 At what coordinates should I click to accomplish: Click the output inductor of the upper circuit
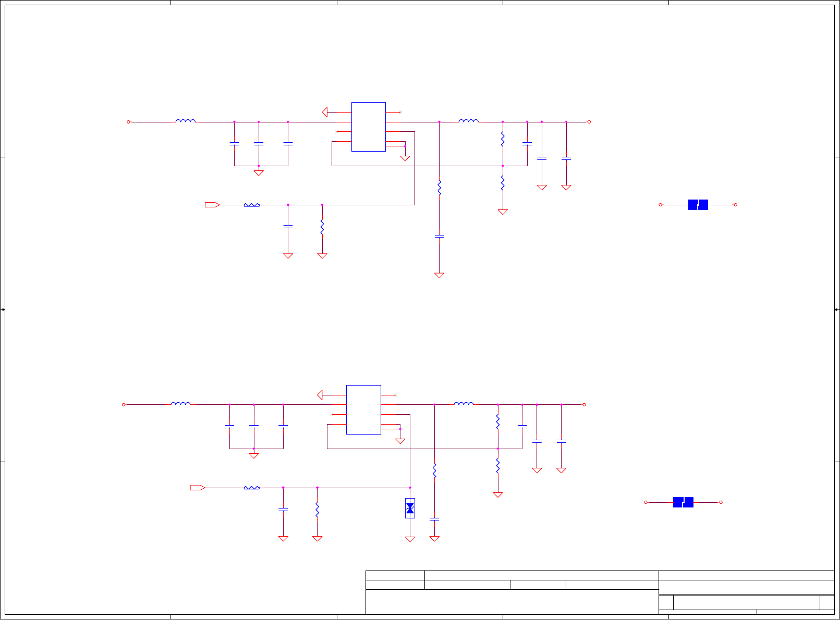pyautogui.click(x=468, y=120)
